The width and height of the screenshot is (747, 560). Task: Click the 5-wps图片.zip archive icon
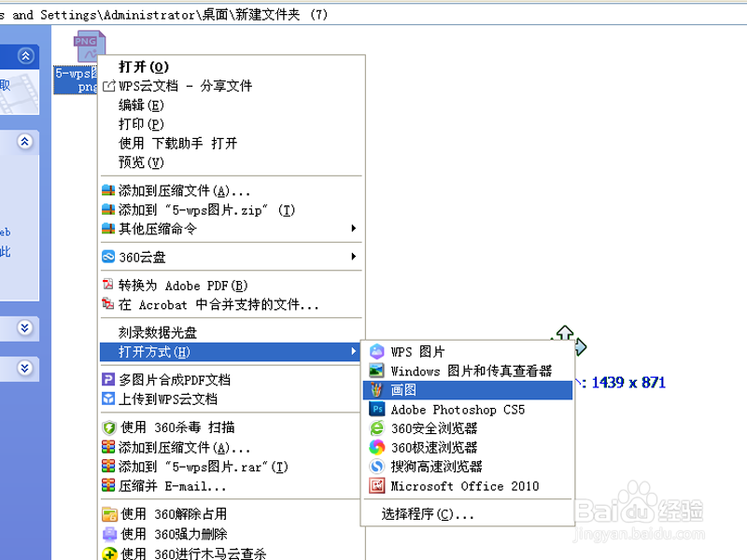pos(108,209)
